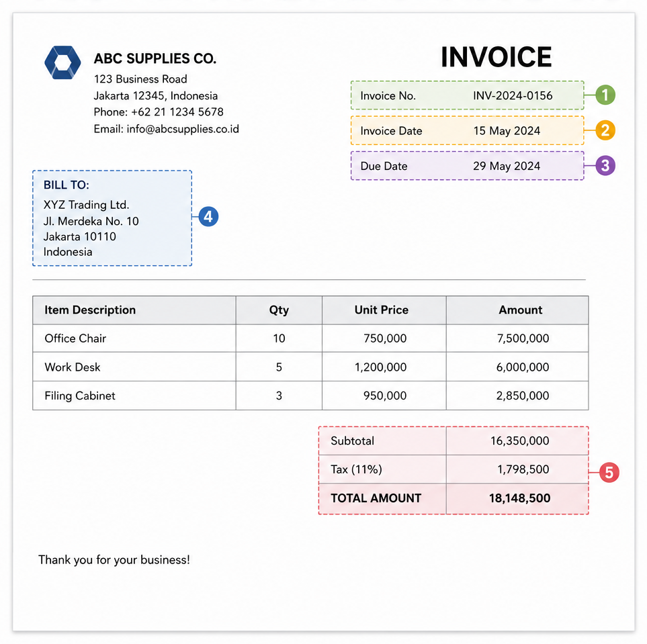Click the BILL TO: heading

(x=67, y=185)
